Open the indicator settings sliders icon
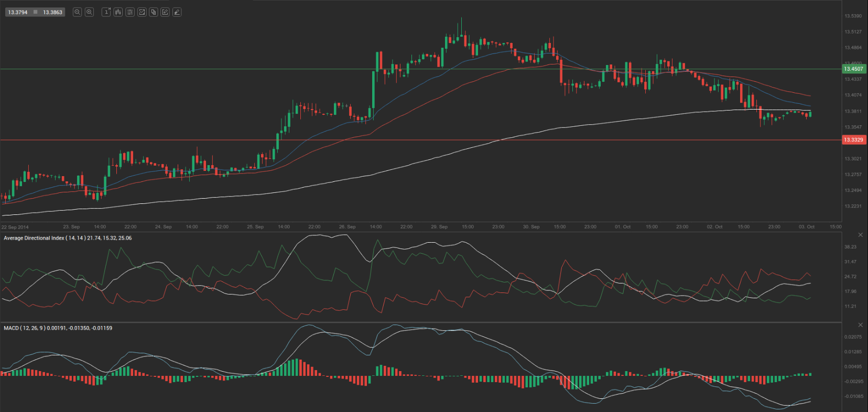This screenshot has height=412, width=868. click(130, 12)
